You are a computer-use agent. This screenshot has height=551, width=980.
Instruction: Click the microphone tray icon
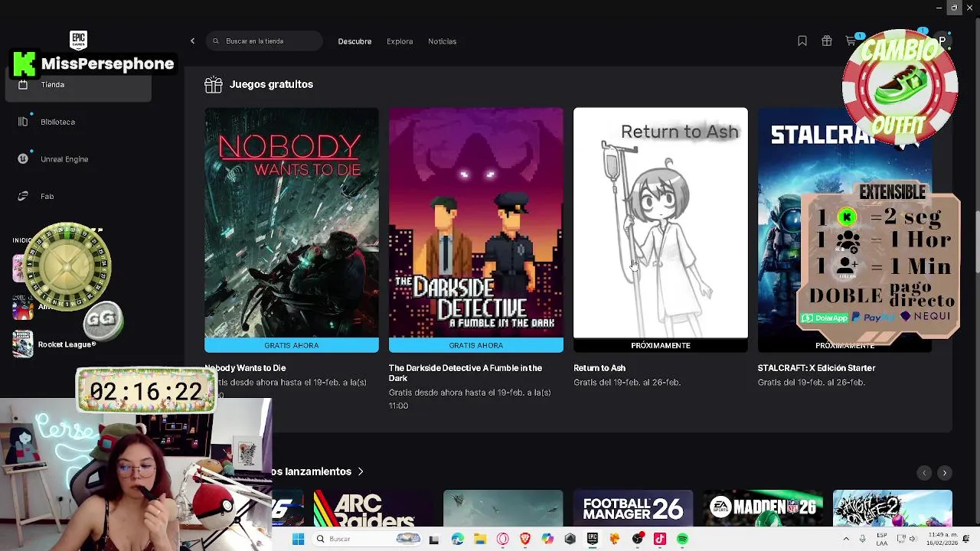pos(863,539)
